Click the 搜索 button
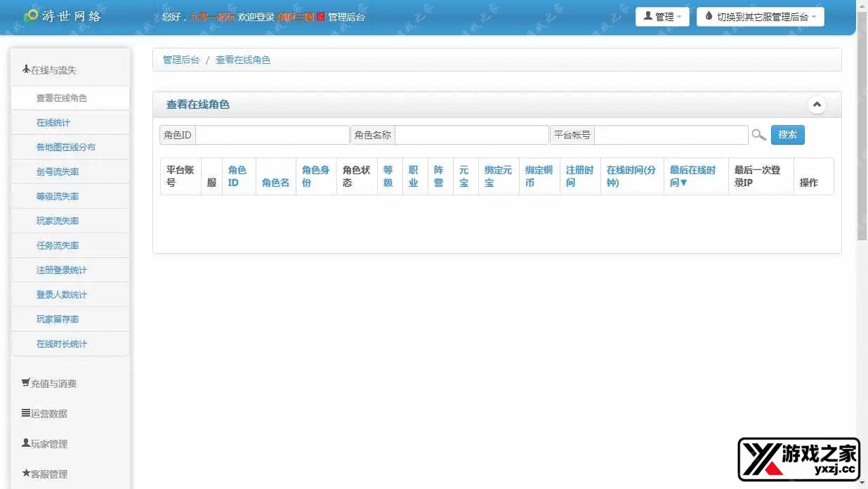The width and height of the screenshot is (868, 489). [787, 135]
